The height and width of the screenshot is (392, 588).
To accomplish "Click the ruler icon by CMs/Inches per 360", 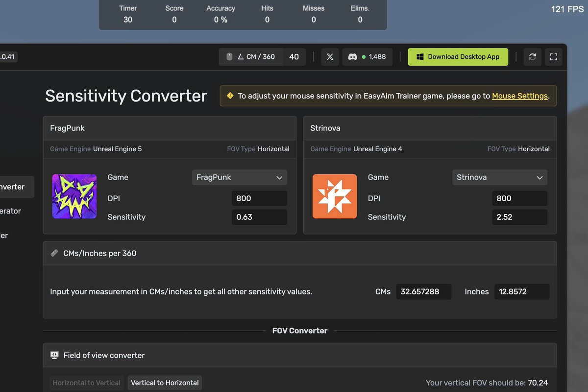I will pos(54,253).
